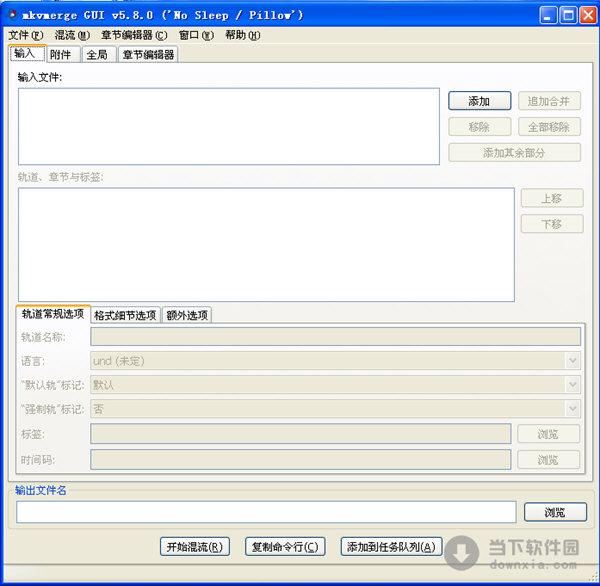Click the 添加 button to add input file
This screenshot has height=586, width=600.
point(479,101)
